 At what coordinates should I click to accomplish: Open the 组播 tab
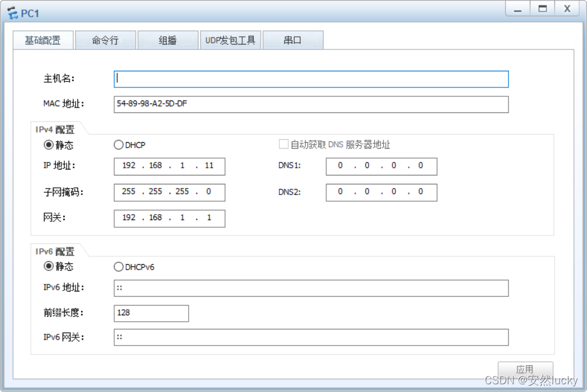coord(168,40)
